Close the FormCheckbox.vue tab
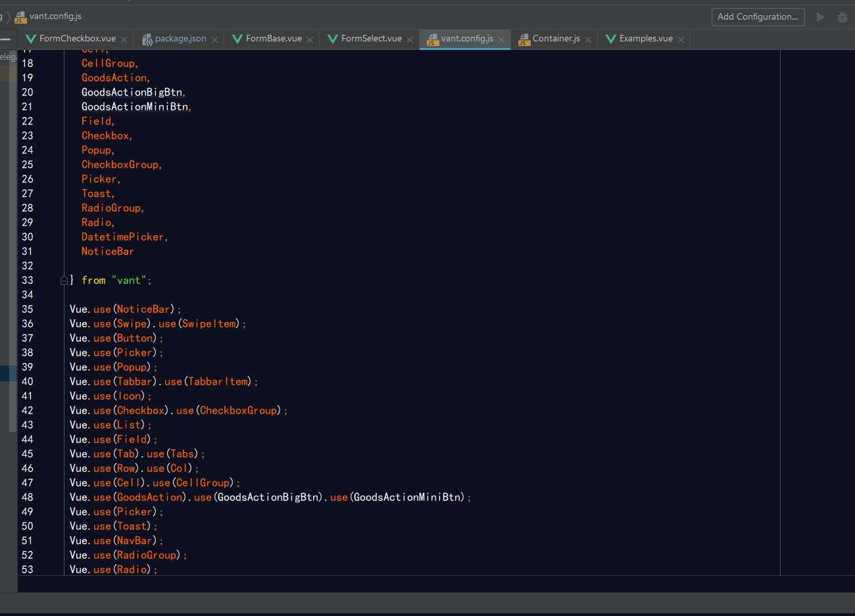Image resolution: width=855 pixels, height=616 pixels. [x=124, y=39]
